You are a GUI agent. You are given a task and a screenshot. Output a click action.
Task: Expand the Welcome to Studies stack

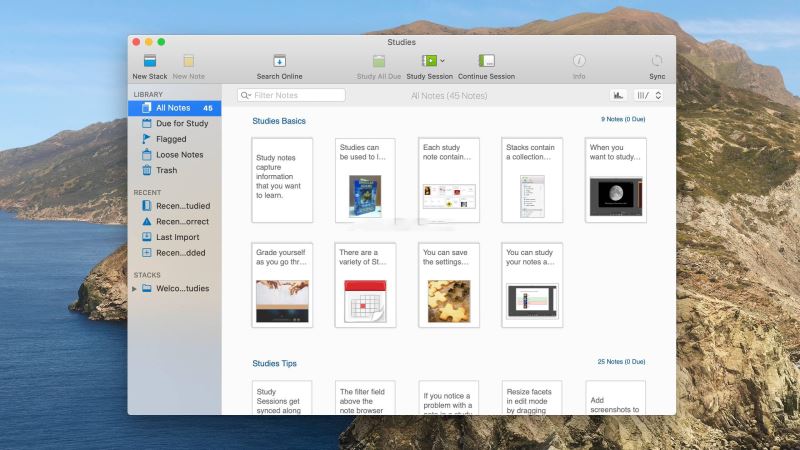(x=134, y=289)
